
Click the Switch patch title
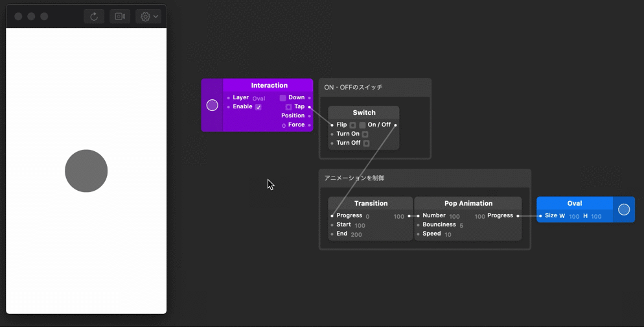pos(364,112)
